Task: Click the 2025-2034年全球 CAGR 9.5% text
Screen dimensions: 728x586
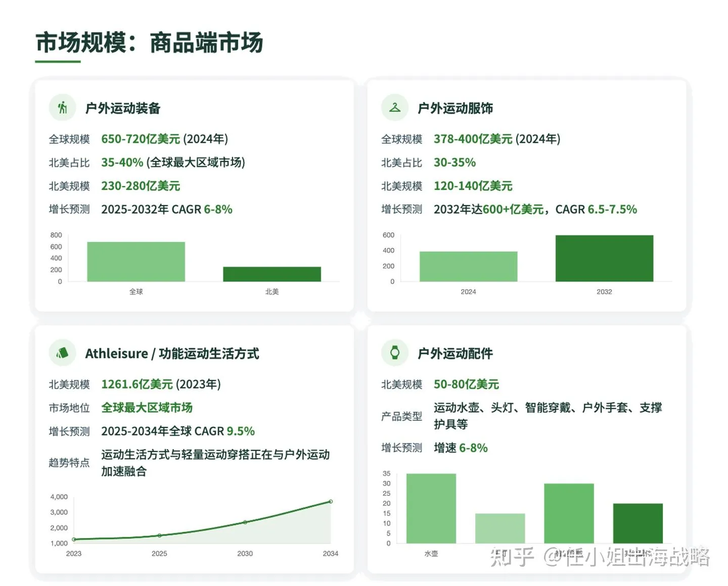Action: [178, 431]
